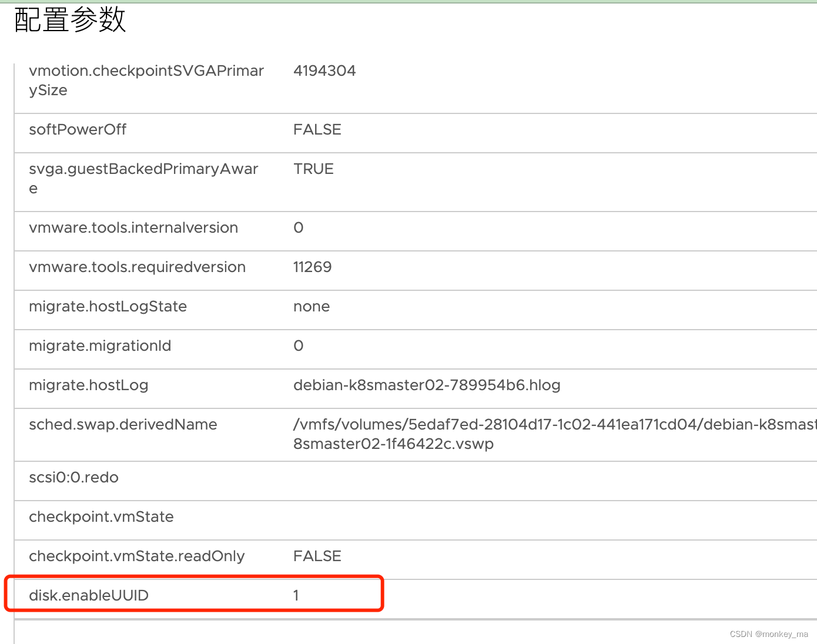817x644 pixels.
Task: Click checkpoint.vmState.readOnly parameter
Action: pyautogui.click(x=136, y=556)
